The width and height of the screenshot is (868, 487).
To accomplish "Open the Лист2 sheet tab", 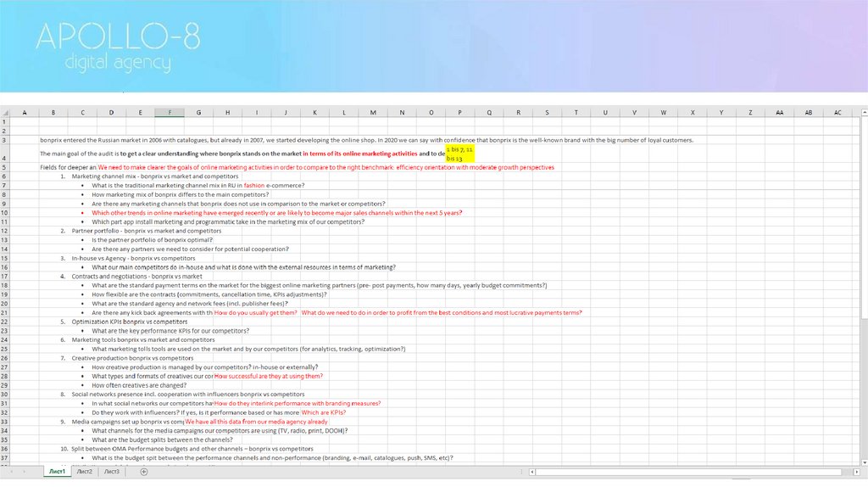I will (x=85, y=472).
